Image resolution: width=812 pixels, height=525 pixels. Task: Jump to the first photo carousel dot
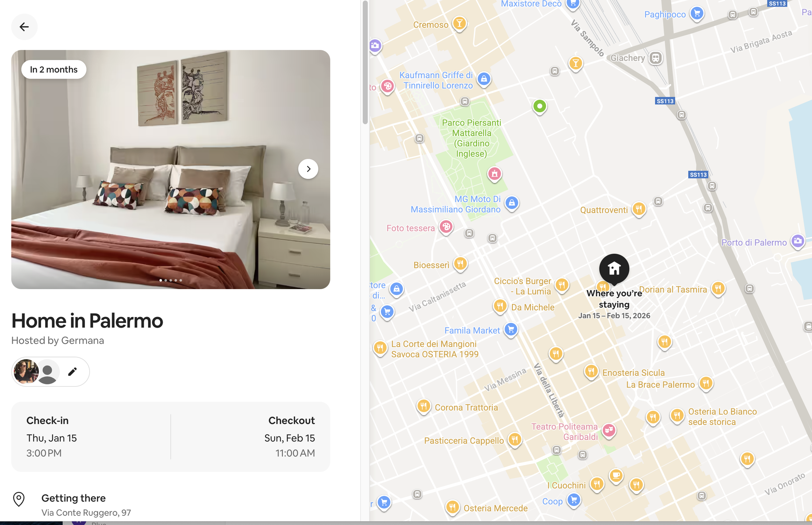(161, 280)
